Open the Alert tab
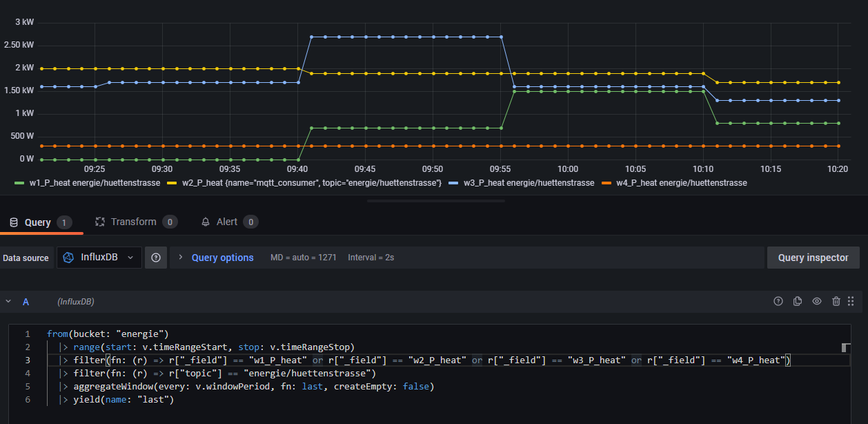 (x=227, y=222)
